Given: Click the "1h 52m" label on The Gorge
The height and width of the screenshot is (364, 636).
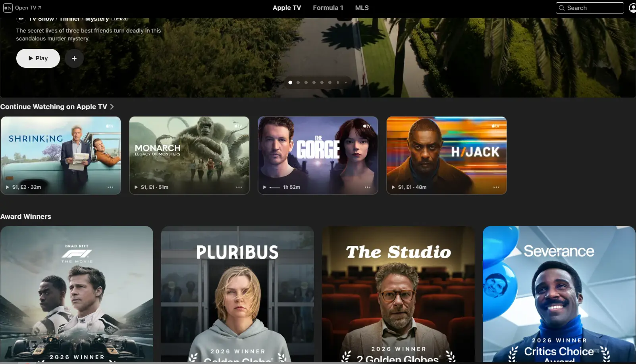Looking at the screenshot, I should tap(291, 187).
